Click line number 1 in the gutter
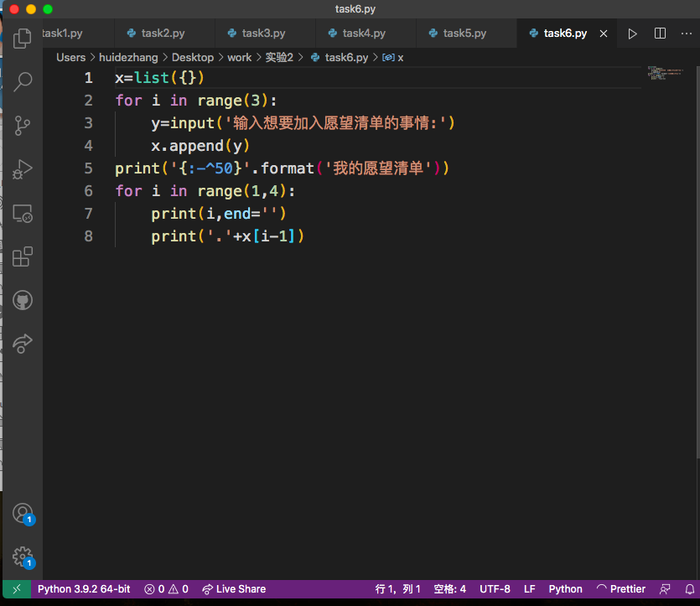700x606 pixels. click(88, 78)
